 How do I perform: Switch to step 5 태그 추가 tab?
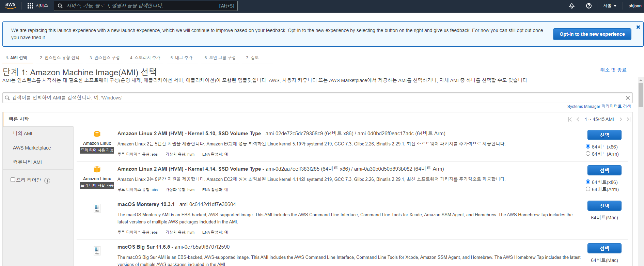[182, 58]
